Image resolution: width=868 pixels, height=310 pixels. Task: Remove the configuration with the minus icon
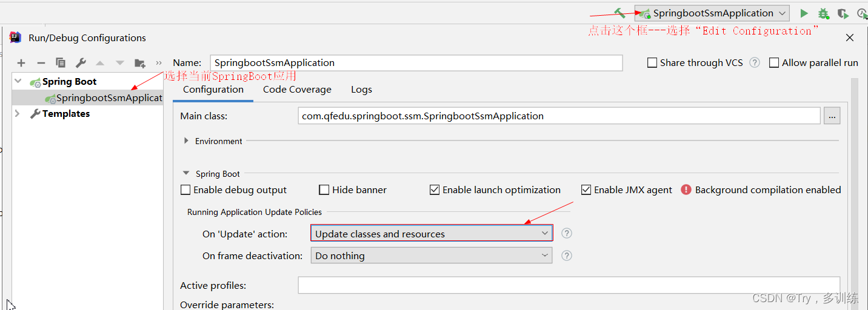click(41, 63)
